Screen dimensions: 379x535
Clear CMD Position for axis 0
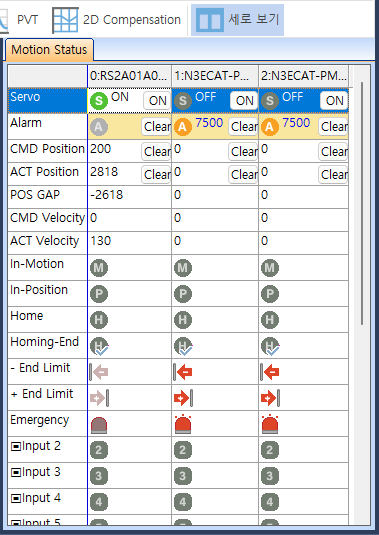156,151
